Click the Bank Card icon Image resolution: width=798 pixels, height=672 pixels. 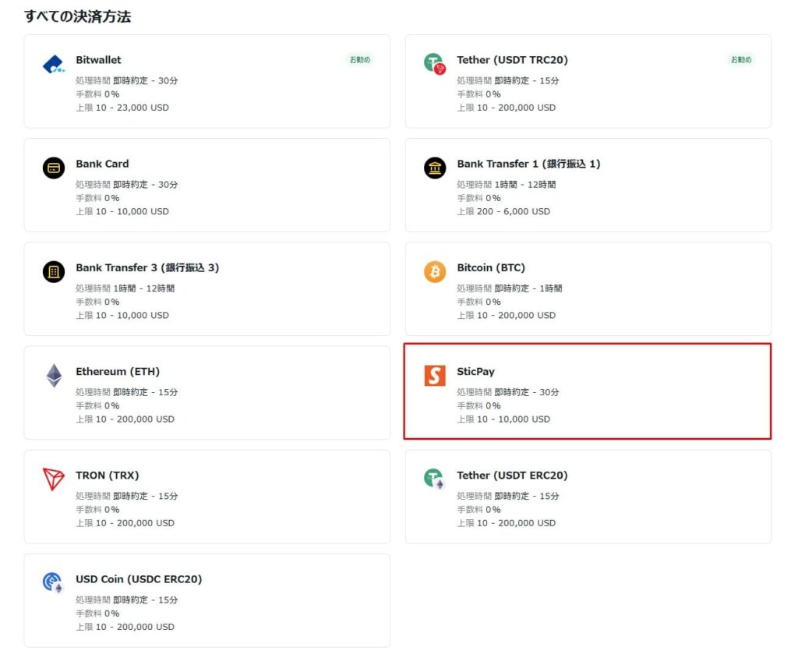(52, 168)
